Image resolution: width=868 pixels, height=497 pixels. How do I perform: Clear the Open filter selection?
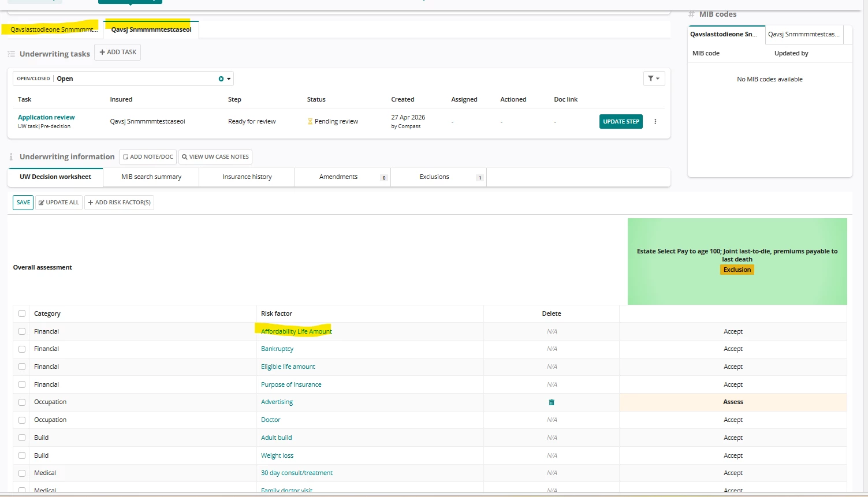(221, 79)
